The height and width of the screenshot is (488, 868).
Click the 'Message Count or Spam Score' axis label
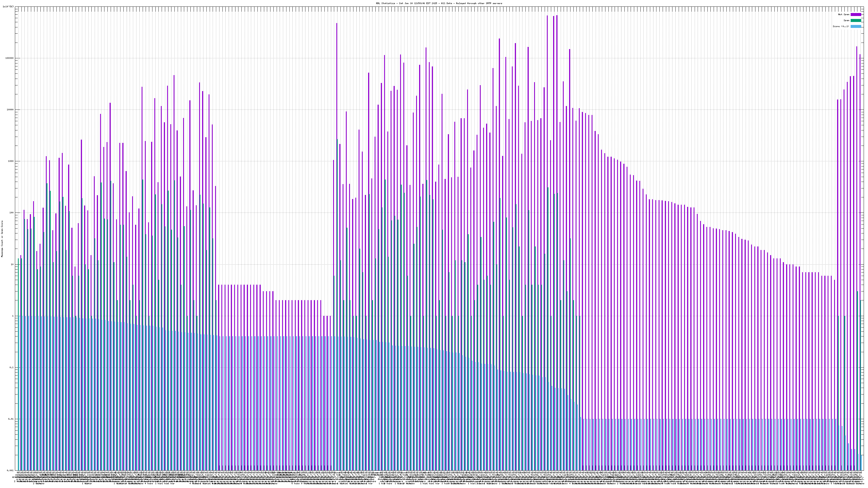2,239
